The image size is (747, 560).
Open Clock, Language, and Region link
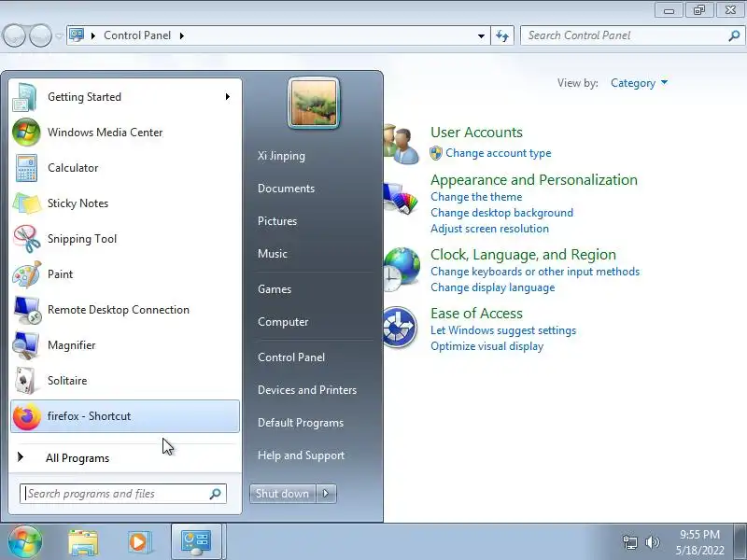point(523,255)
